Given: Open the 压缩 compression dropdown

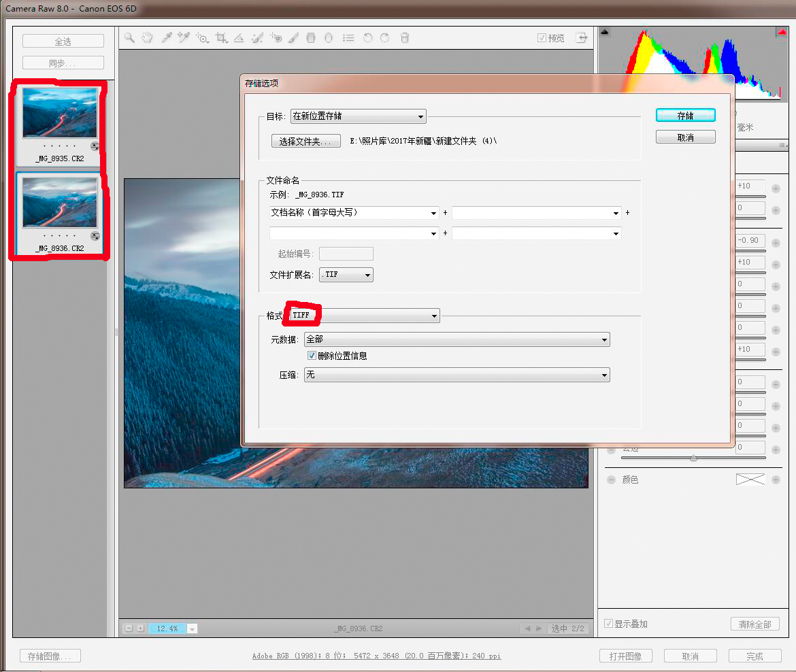Looking at the screenshot, I should [457, 375].
